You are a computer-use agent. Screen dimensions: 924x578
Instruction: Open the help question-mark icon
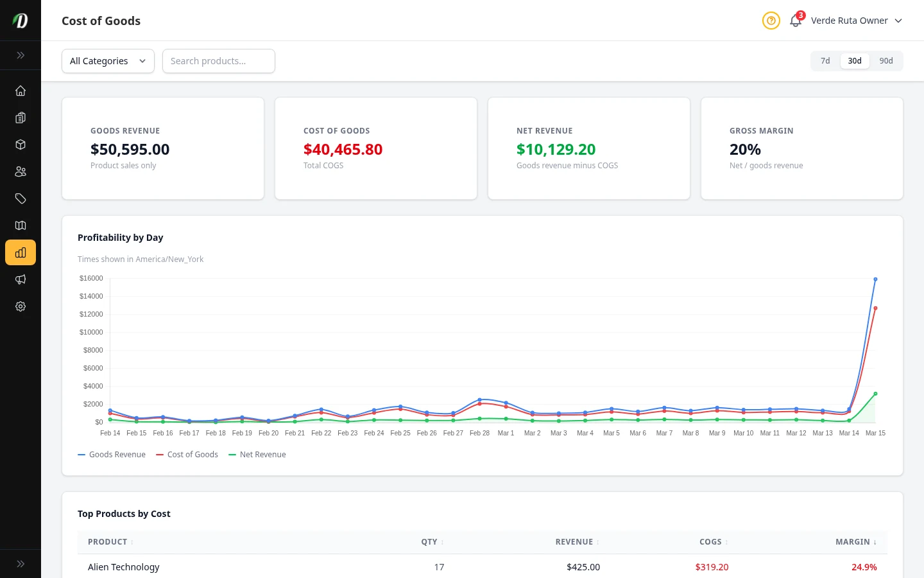coord(771,21)
